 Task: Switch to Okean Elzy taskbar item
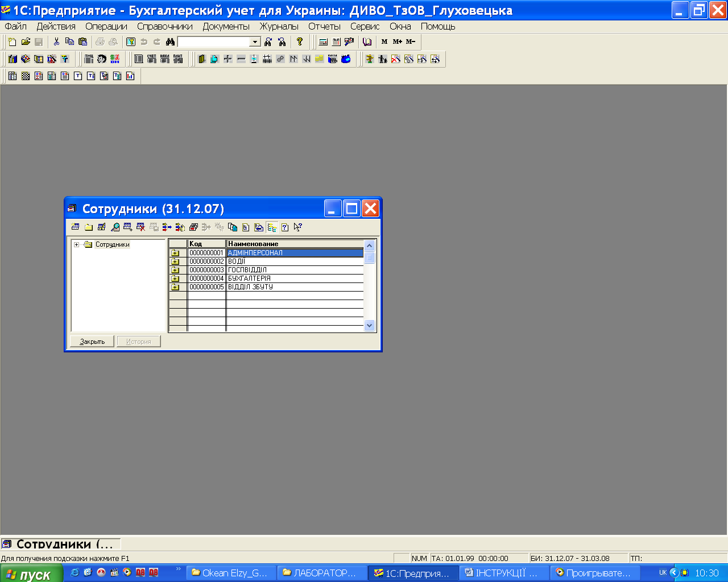pos(231,573)
